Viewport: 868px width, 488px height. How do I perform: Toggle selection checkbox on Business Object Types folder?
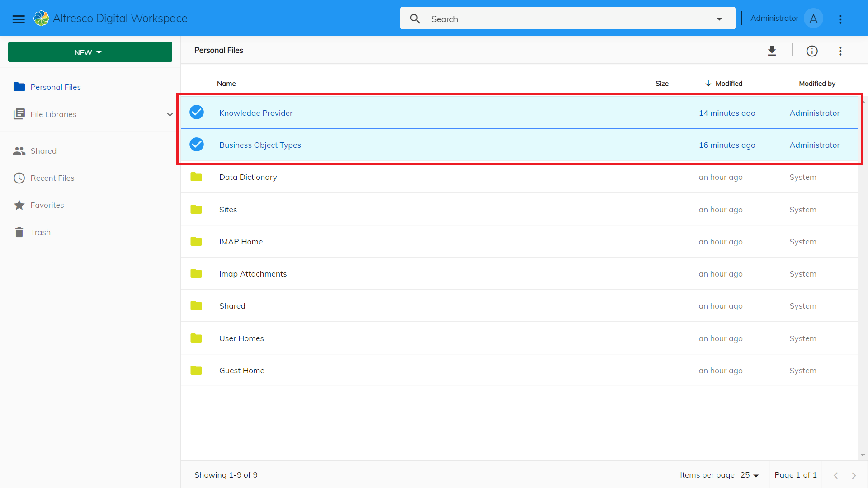click(x=197, y=145)
